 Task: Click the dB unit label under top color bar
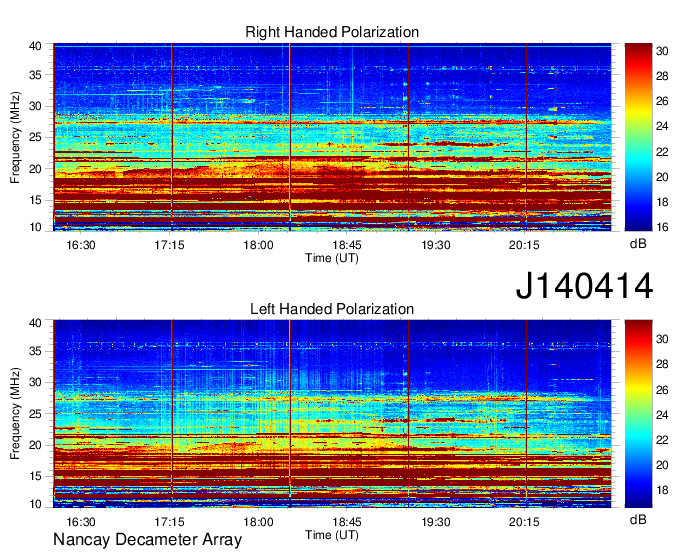pyautogui.click(x=638, y=244)
